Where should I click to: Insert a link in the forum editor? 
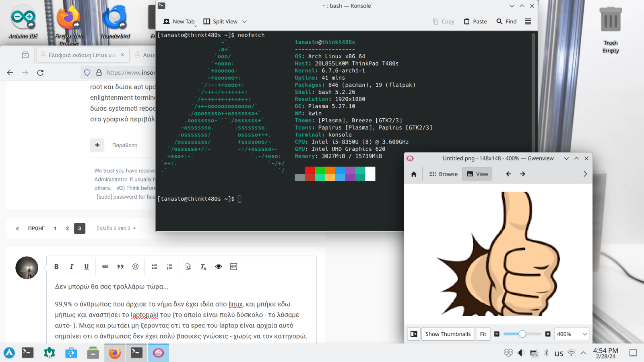click(x=105, y=267)
